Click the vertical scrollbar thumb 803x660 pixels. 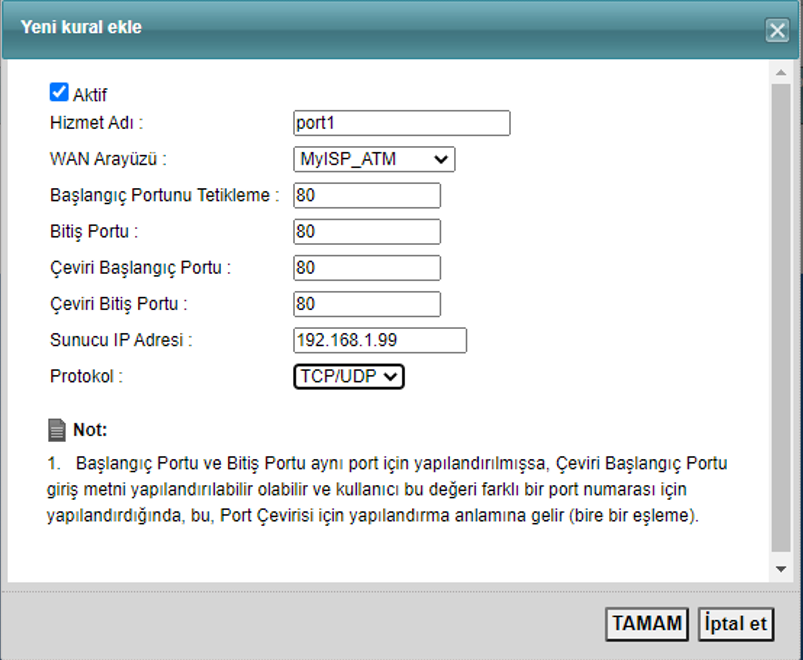pyautogui.click(x=781, y=318)
